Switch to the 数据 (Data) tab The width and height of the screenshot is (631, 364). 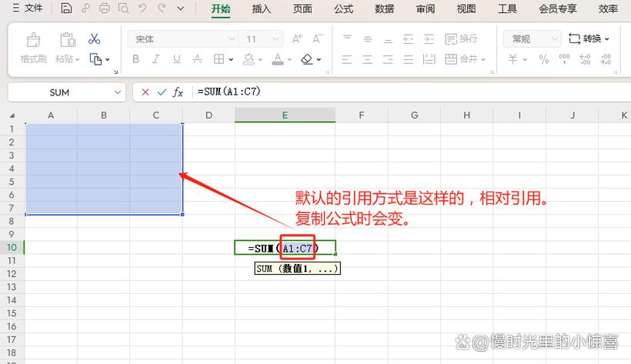click(384, 8)
